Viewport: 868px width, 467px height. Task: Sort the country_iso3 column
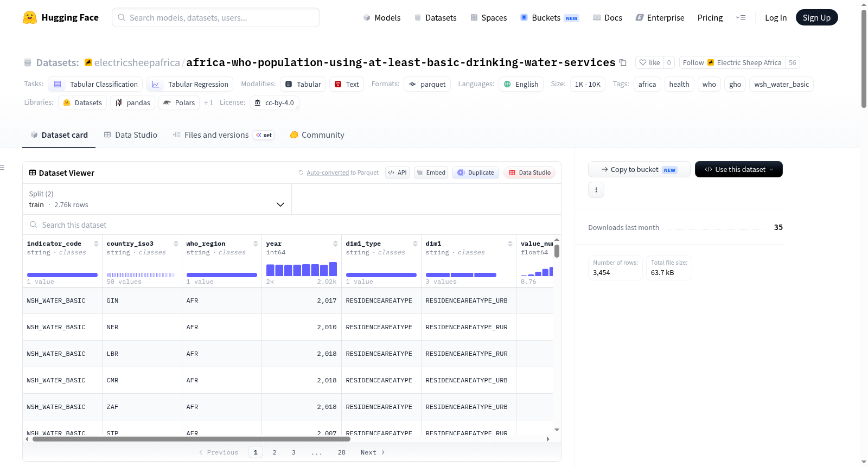point(176,244)
